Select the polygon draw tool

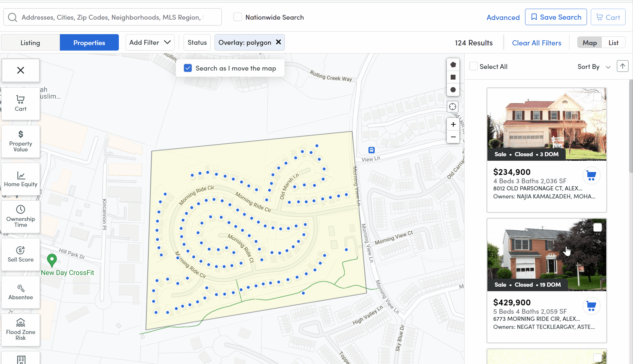[453, 65]
